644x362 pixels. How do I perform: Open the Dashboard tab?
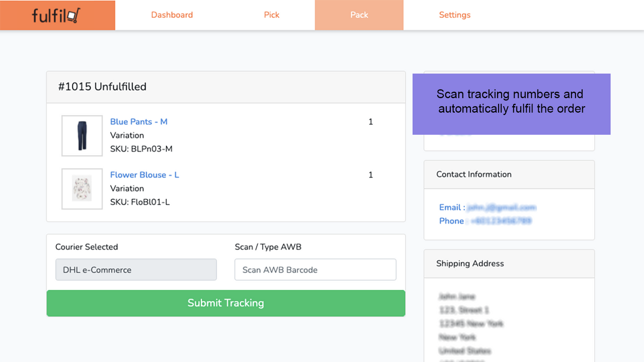point(172,15)
